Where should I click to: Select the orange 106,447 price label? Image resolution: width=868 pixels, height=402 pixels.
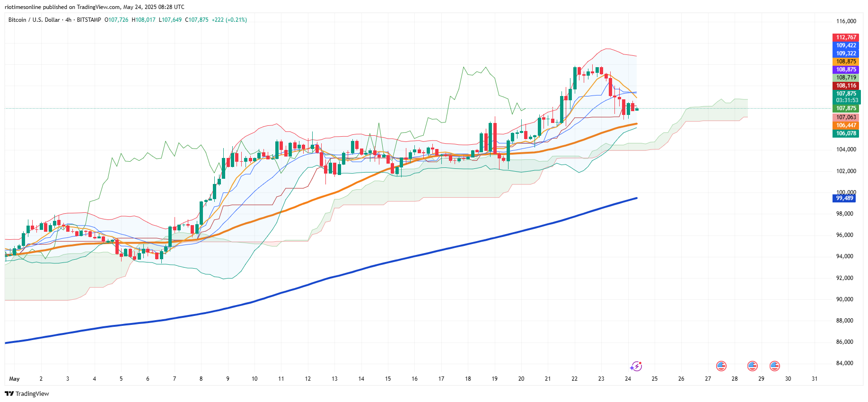point(846,125)
